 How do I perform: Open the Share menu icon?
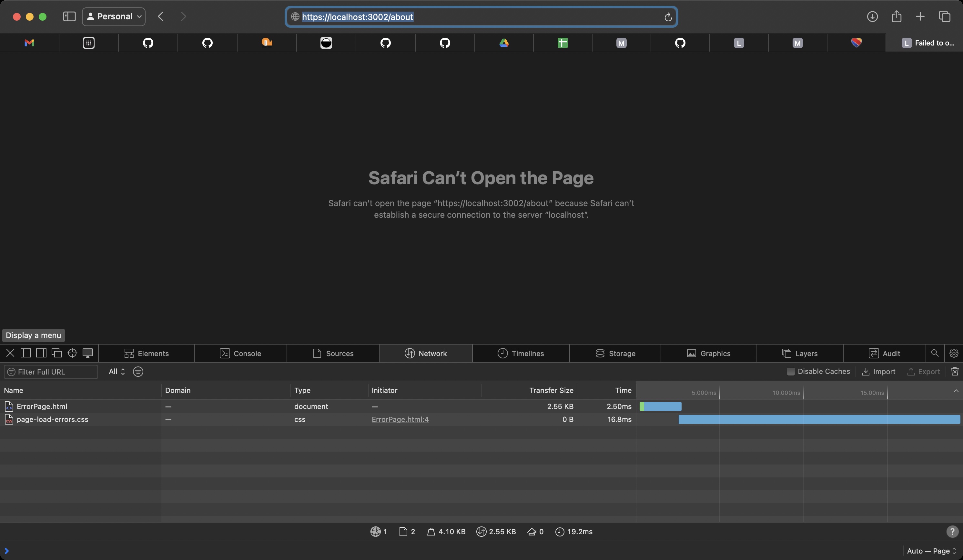click(897, 16)
